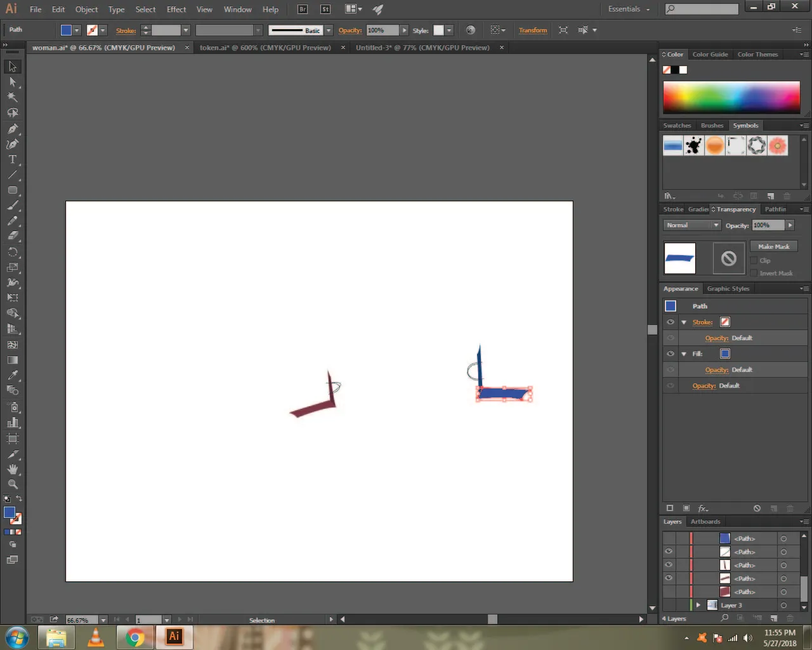Switch to the Swatches panel tab
812x650 pixels.
pyautogui.click(x=677, y=126)
